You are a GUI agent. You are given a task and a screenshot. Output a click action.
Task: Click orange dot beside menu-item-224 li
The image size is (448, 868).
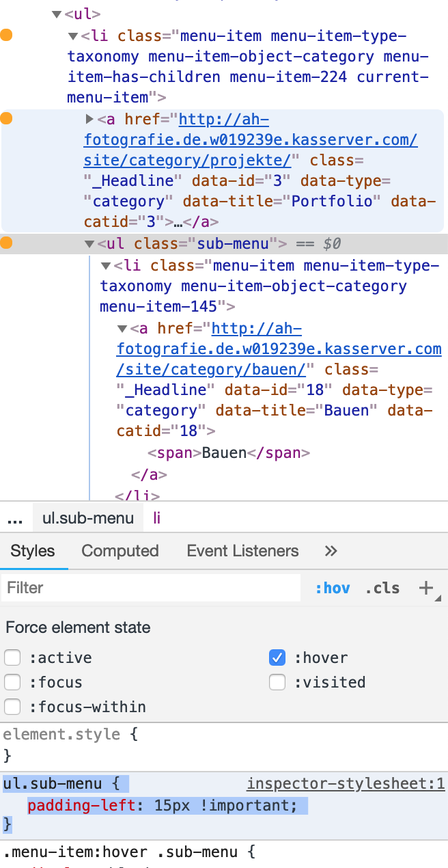point(7,36)
